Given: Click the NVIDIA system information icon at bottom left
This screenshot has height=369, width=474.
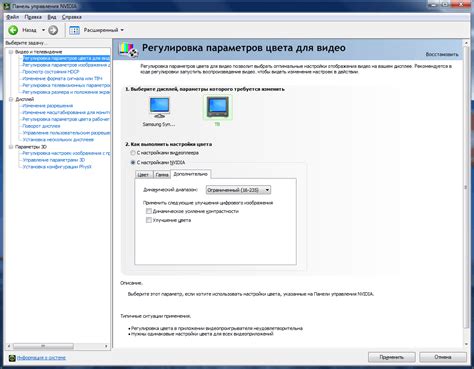Looking at the screenshot, I should tap(12, 358).
